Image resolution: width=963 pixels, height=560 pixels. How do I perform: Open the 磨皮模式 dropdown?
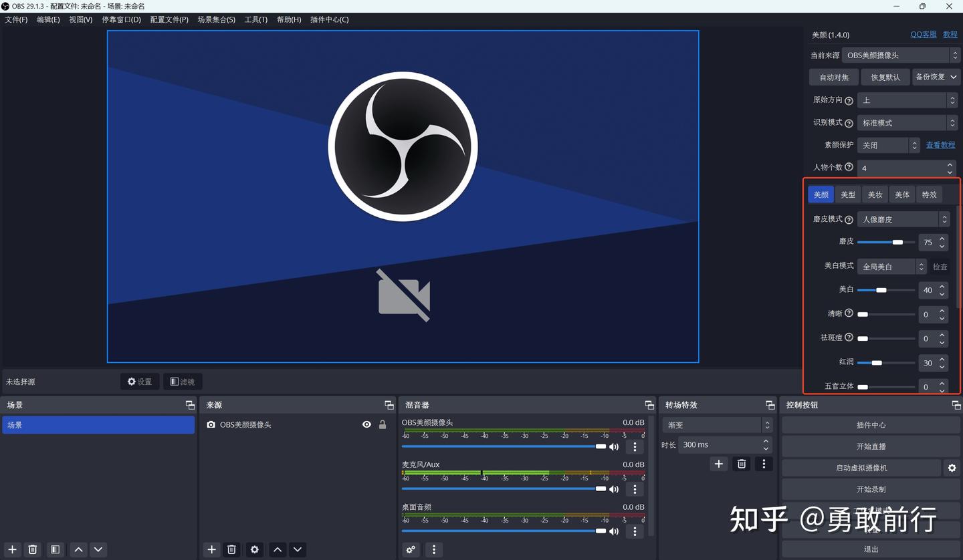[903, 219]
